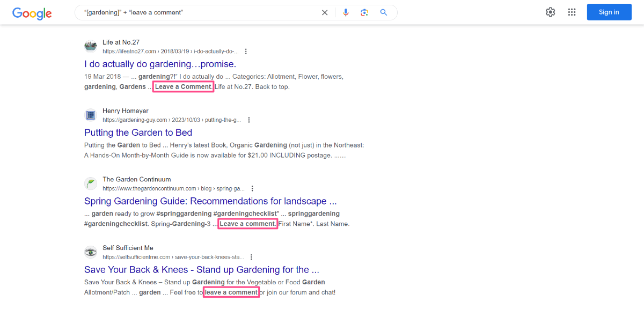644x309 pixels.
Task: Open the Google apps grid icon
Action: pyautogui.click(x=572, y=12)
